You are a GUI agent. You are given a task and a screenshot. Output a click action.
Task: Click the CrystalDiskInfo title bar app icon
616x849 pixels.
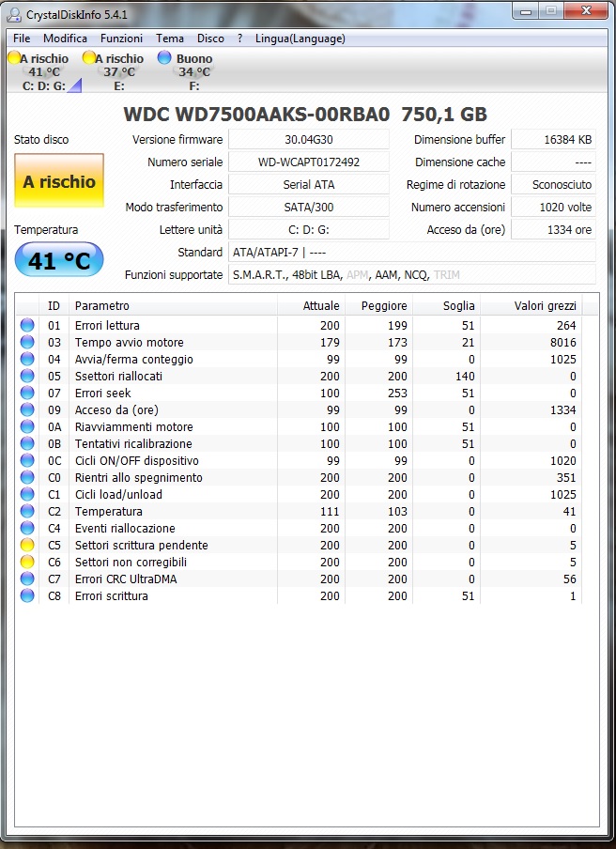click(x=13, y=14)
